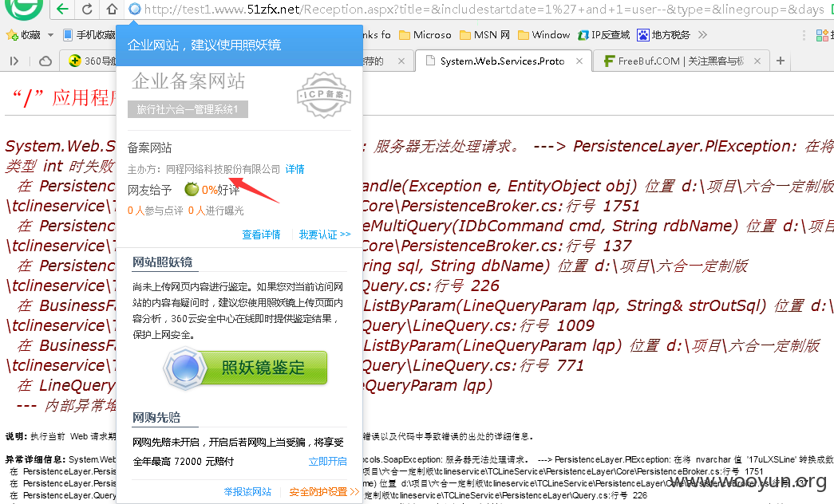834x504 pixels.
Task: Click the popup header 企业网站，建议使用照妖镜
Action: [x=204, y=45]
